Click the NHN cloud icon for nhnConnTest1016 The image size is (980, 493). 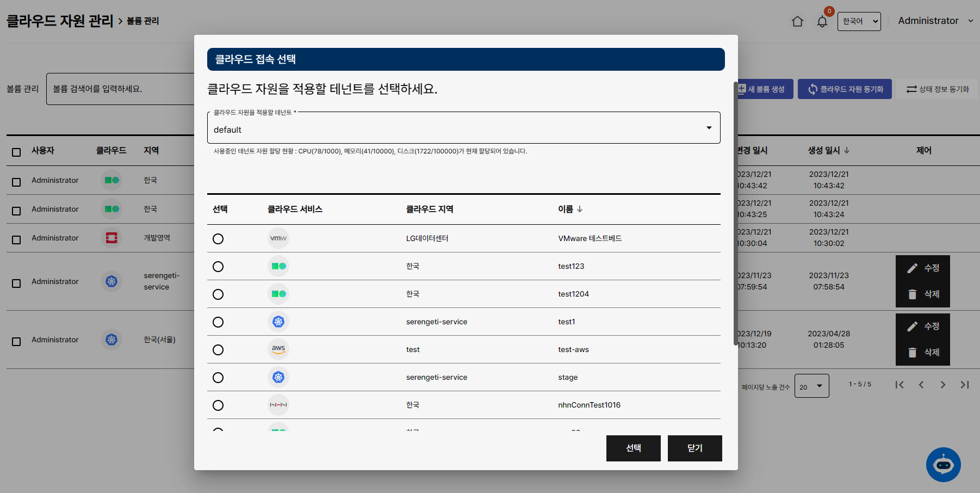coord(278,405)
